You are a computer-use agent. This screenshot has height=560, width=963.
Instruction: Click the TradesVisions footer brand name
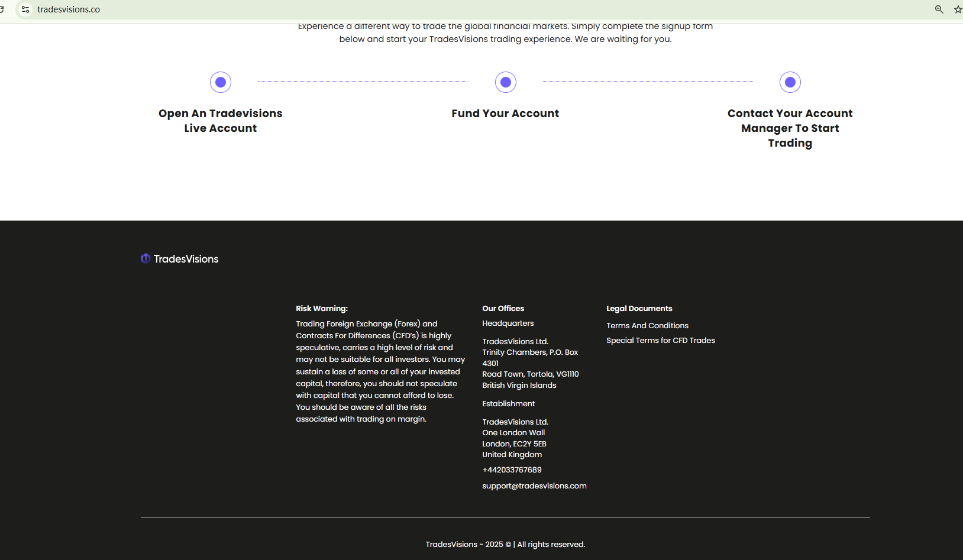click(186, 259)
